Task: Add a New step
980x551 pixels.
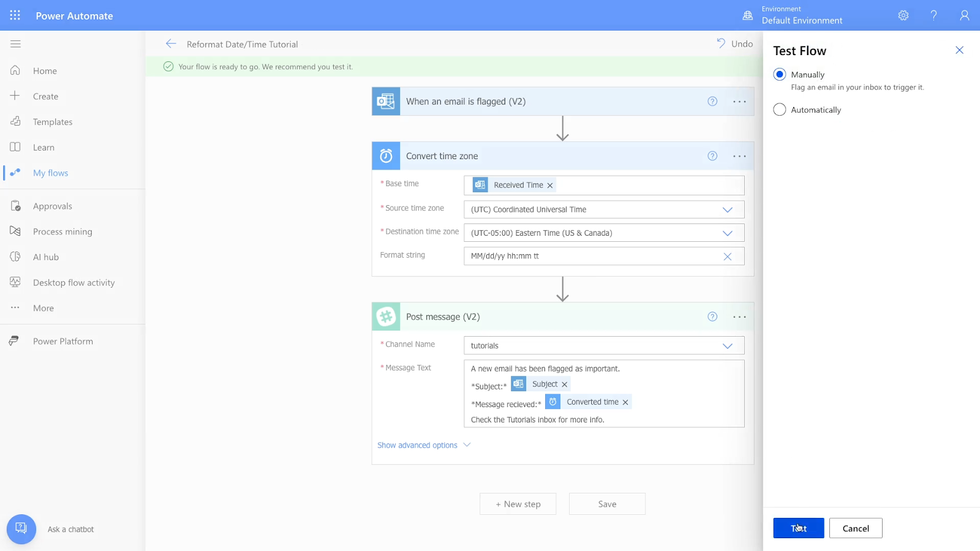Action: pos(518,504)
